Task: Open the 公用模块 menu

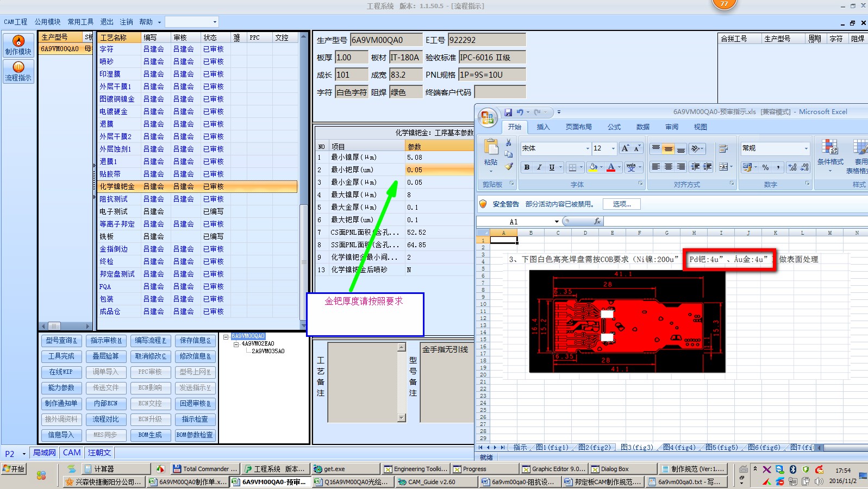Action: tap(48, 22)
